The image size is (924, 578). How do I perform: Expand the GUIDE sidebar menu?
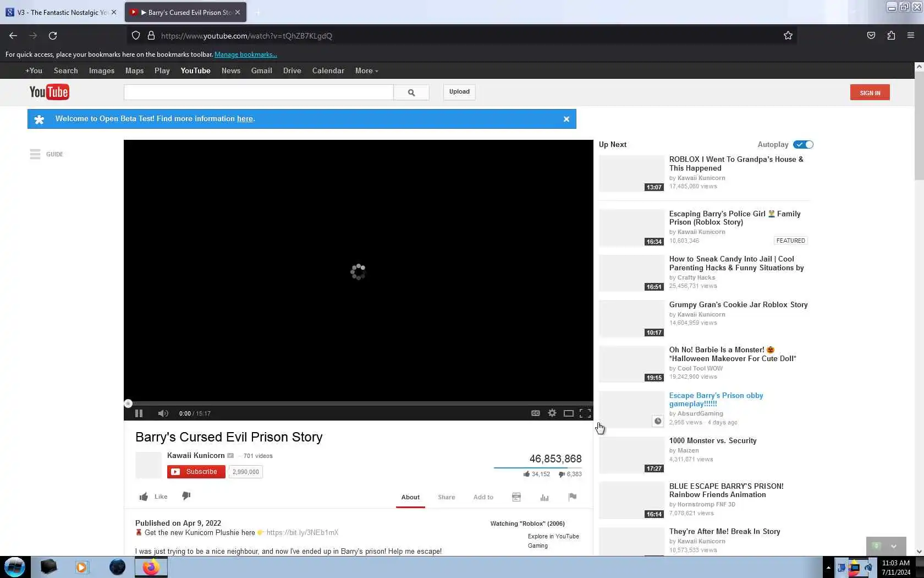[47, 154]
